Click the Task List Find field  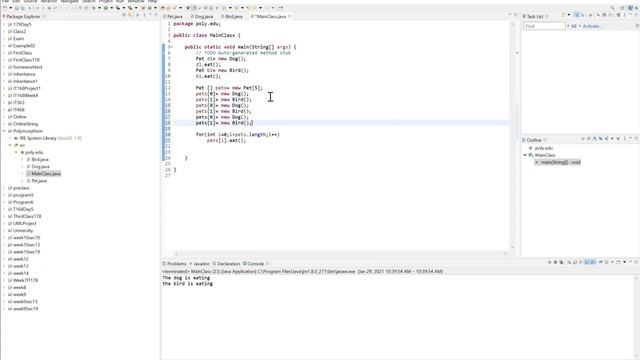544,26
